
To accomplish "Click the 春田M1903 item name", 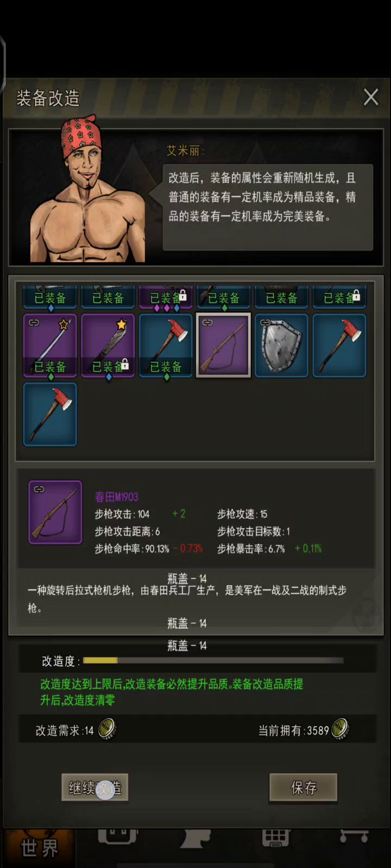I will pyautogui.click(x=116, y=497).
